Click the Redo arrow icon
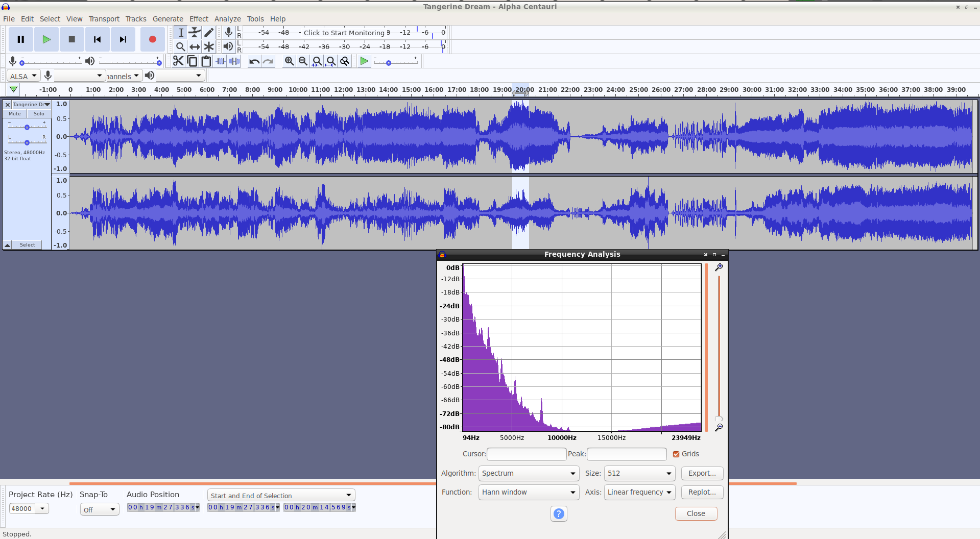 (268, 61)
